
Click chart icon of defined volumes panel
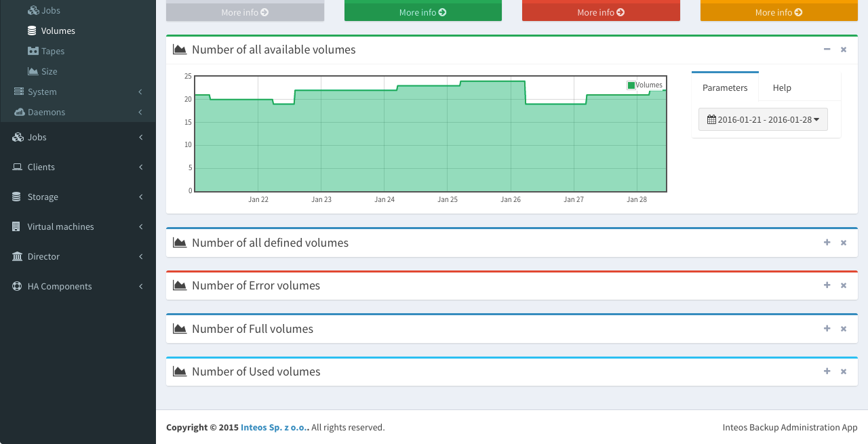pos(180,243)
